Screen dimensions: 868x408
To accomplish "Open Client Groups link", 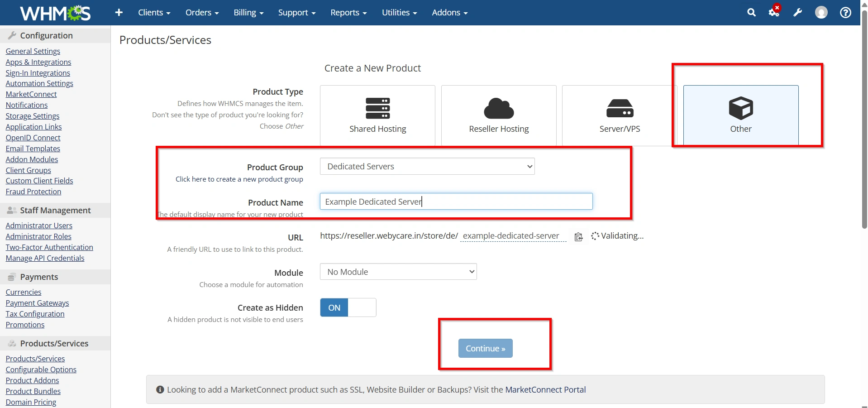I will pyautogui.click(x=28, y=170).
